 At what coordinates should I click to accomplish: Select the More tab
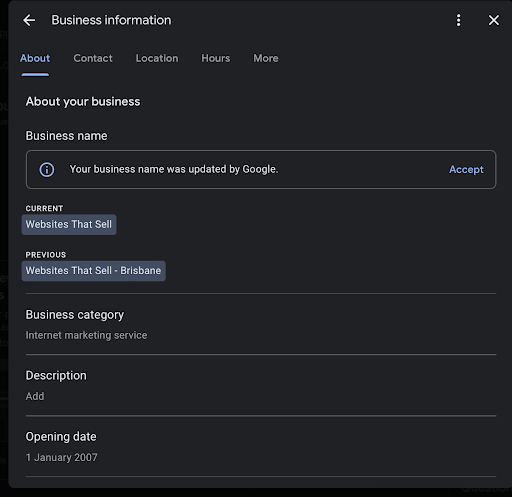pyautogui.click(x=266, y=58)
